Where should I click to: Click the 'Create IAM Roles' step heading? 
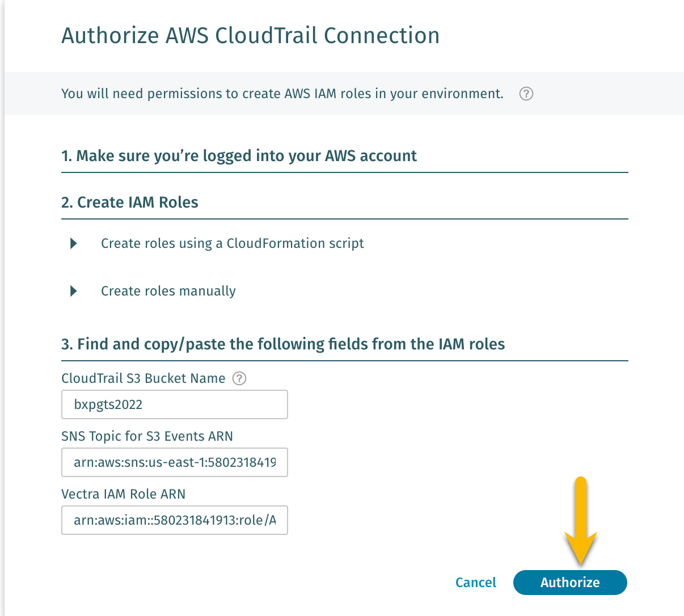(x=130, y=202)
